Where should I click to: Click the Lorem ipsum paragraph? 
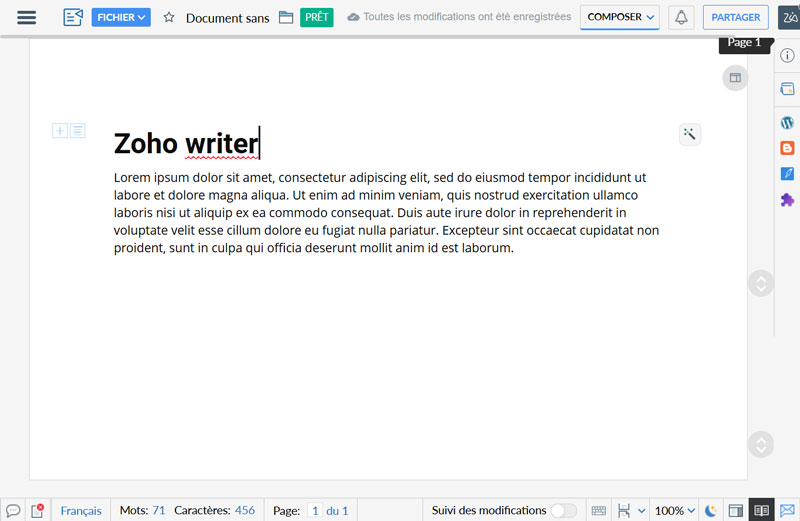click(386, 213)
